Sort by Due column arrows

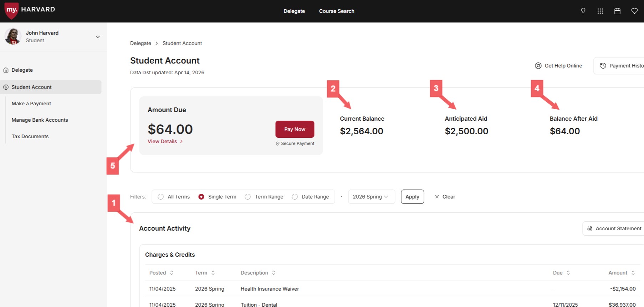click(x=568, y=273)
